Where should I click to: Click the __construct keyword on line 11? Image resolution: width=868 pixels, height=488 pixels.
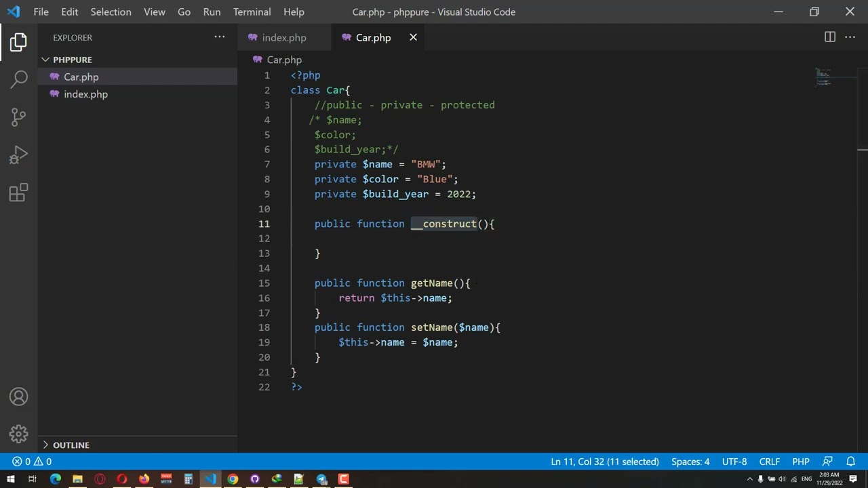(443, 224)
